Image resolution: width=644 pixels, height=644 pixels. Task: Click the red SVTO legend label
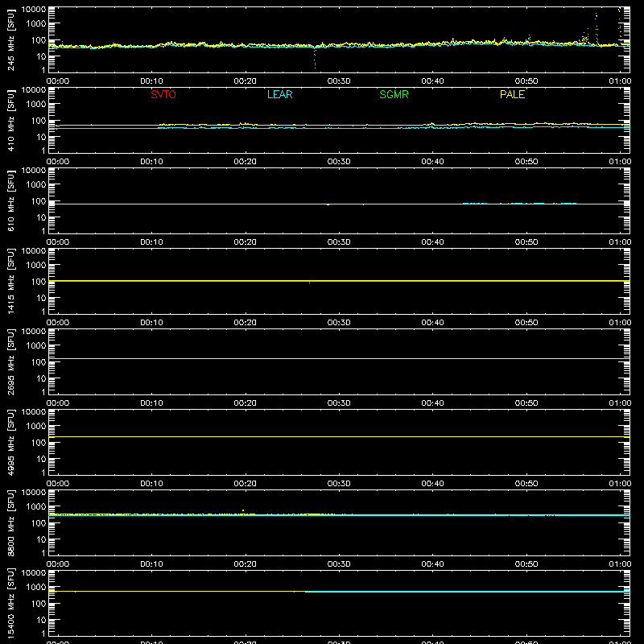163,94
